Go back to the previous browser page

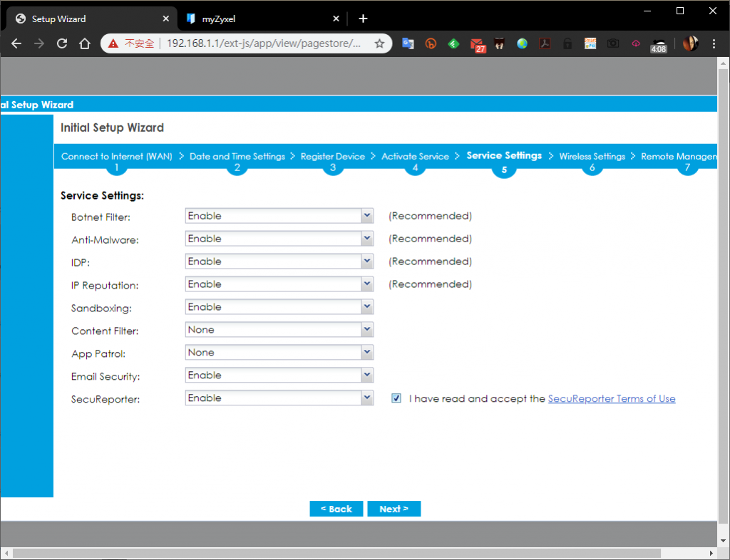[x=16, y=43]
